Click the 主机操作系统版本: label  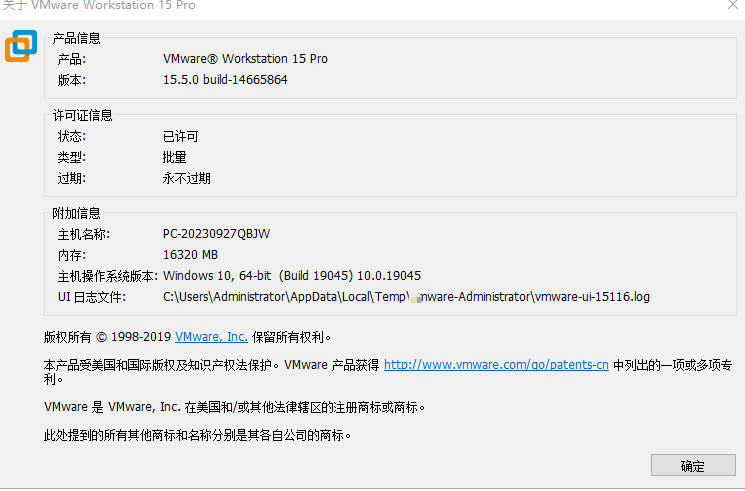(107, 276)
